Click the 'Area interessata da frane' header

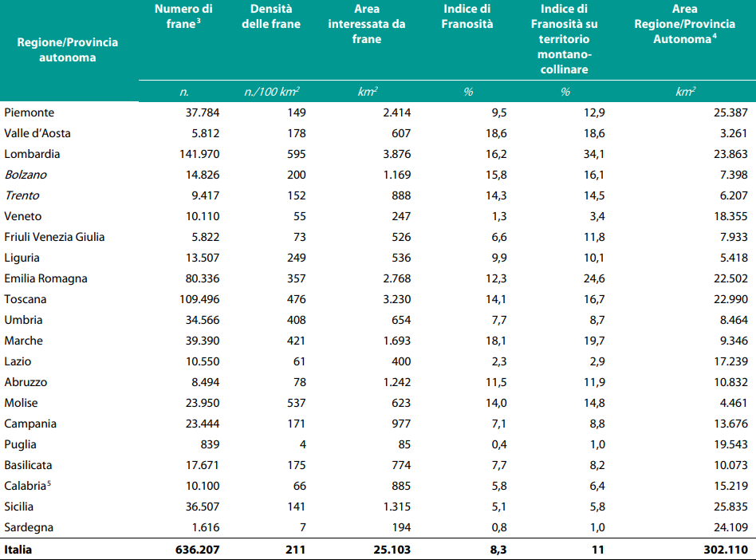coord(366,24)
